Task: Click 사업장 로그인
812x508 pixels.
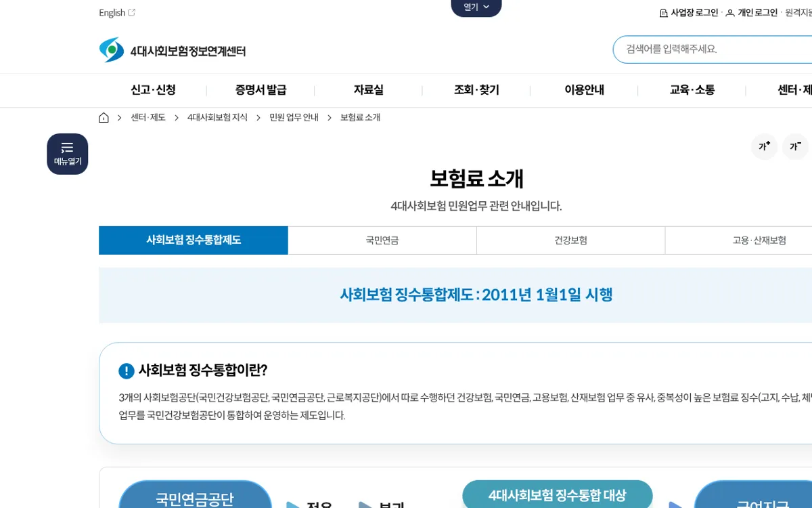Action: (x=689, y=13)
